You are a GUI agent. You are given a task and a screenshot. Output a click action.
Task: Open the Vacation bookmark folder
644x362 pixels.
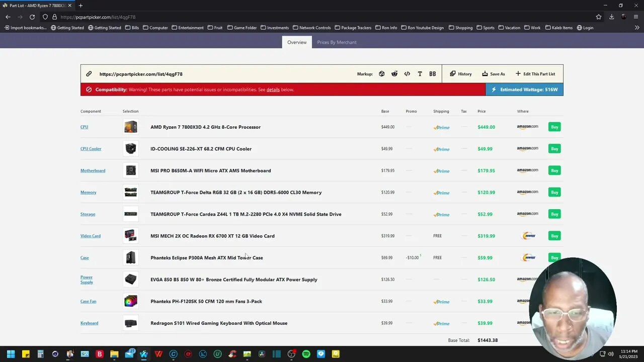pos(509,28)
